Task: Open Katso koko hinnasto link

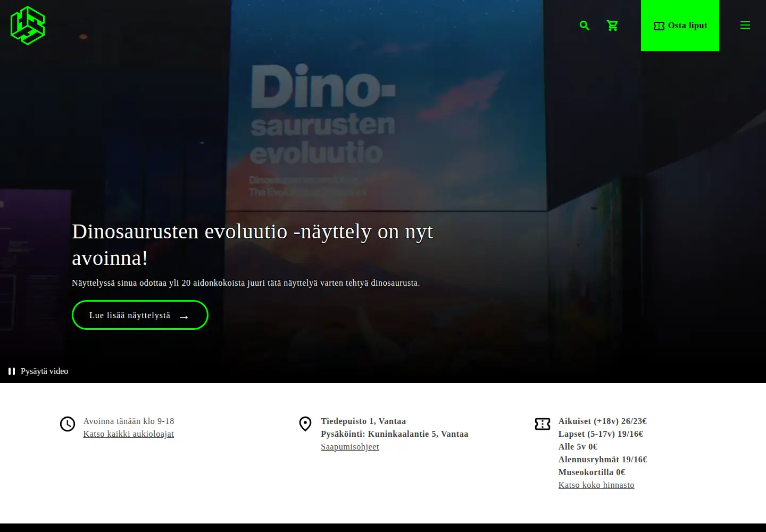Action: pyautogui.click(x=596, y=485)
